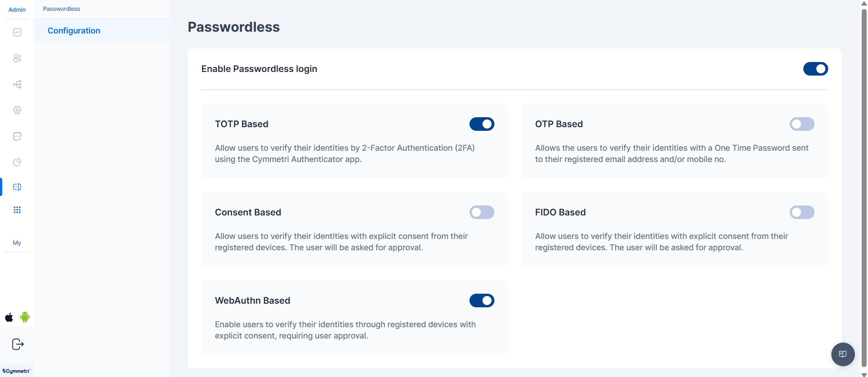
Task: Disable the Enable Passwordless login toggle
Action: 815,69
